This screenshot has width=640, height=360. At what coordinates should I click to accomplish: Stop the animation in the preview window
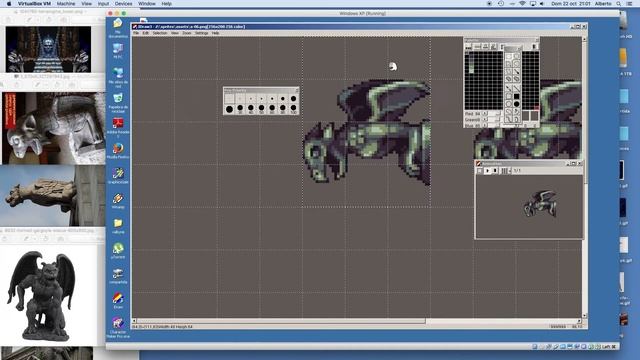495,171
